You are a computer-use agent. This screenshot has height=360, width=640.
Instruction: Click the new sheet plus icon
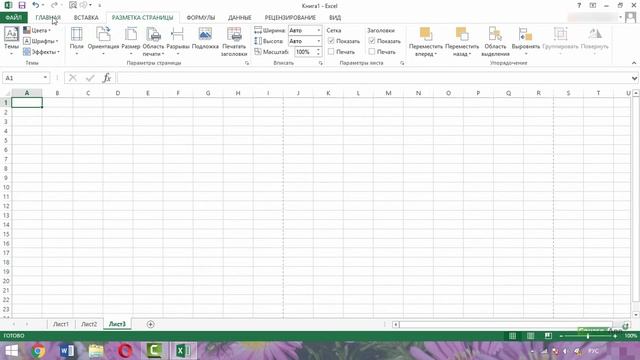[150, 324]
